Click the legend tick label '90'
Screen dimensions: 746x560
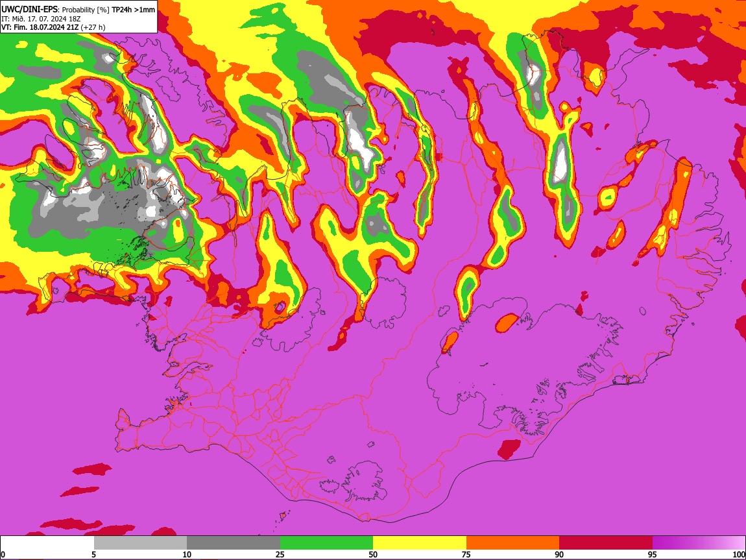point(559,554)
